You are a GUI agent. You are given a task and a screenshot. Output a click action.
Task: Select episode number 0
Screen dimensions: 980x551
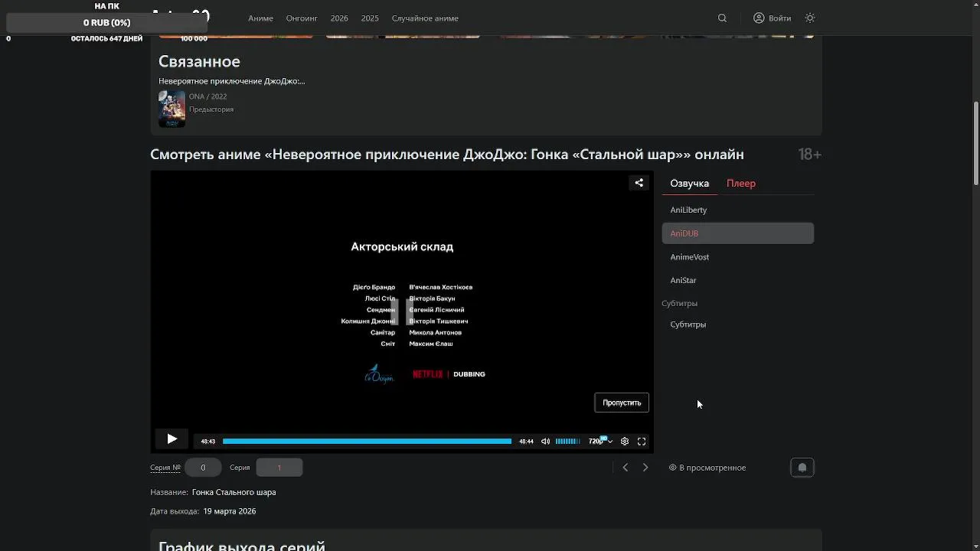click(x=203, y=468)
